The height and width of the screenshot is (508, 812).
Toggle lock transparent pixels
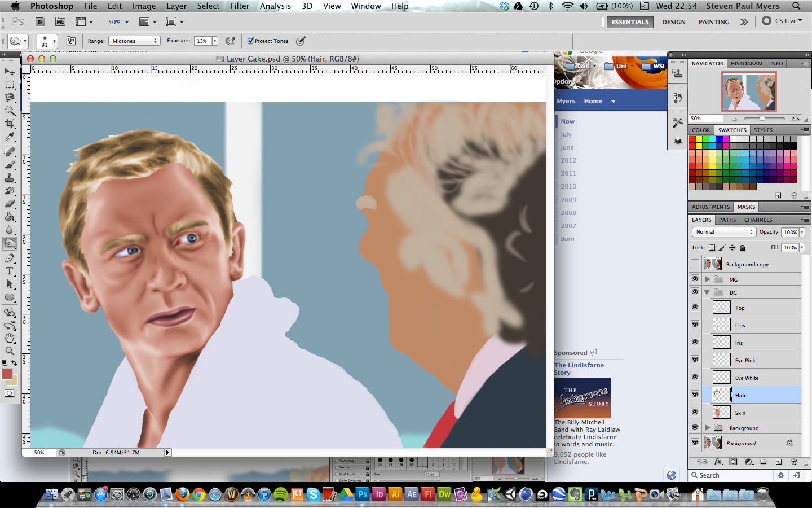[x=712, y=248]
